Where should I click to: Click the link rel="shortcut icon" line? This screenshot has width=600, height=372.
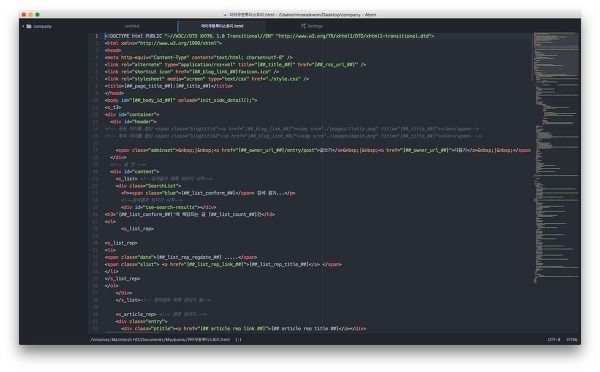(192, 72)
